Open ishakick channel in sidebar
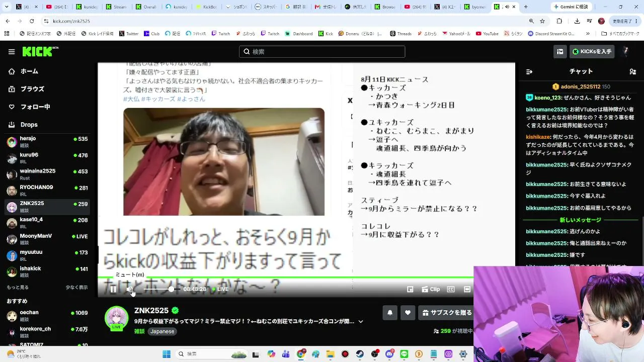The width and height of the screenshot is (644, 362). coord(48,271)
